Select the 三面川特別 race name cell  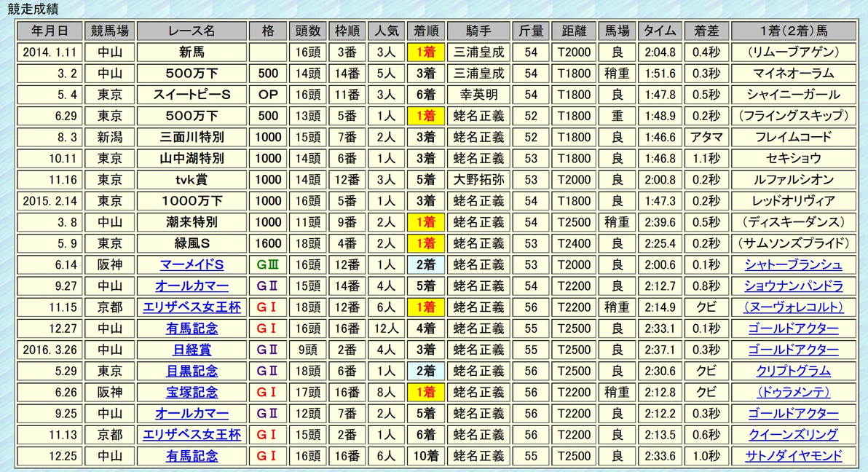click(192, 138)
